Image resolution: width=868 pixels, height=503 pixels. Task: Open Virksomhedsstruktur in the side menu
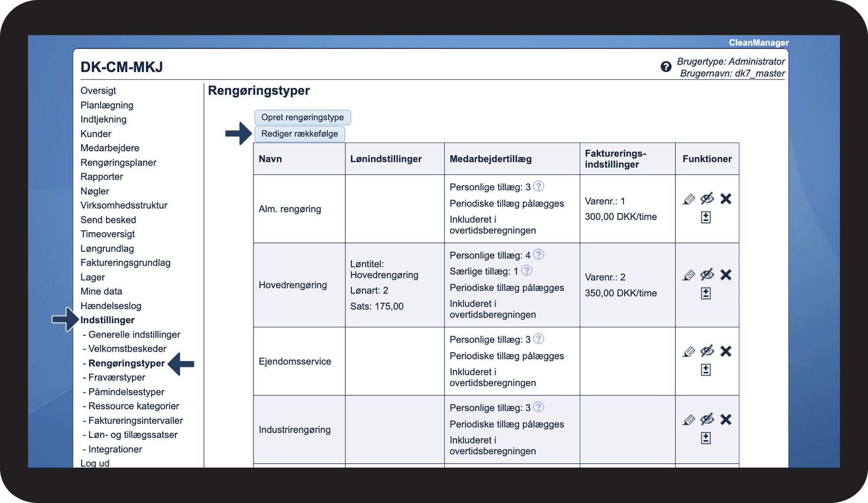pyautogui.click(x=124, y=206)
